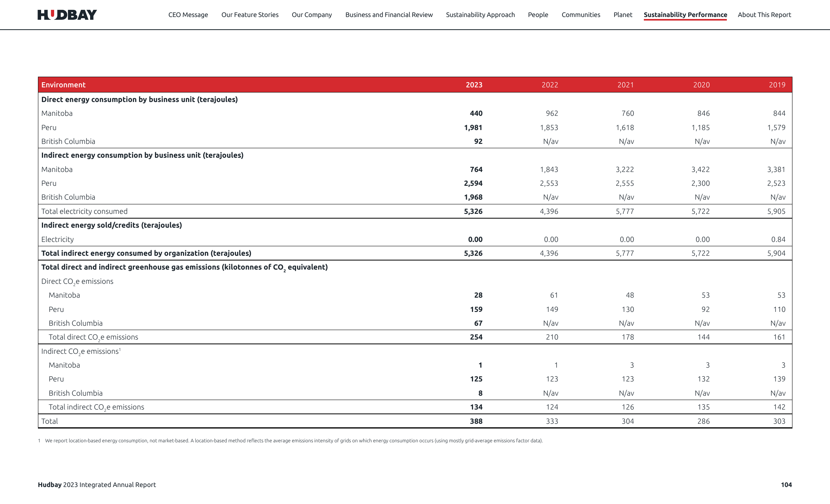Screen dimensions: 830x504
Task: Select Peru direct emissions 2023 value 159
Action: (x=476, y=310)
